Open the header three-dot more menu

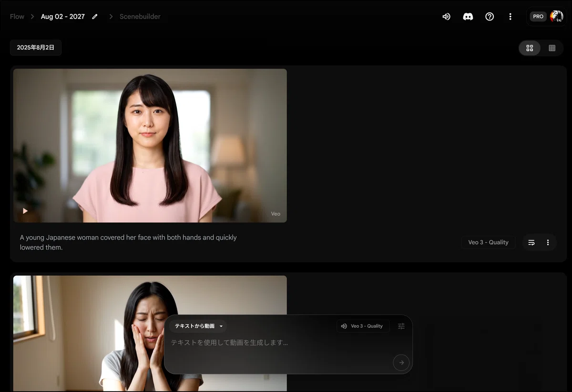click(511, 17)
